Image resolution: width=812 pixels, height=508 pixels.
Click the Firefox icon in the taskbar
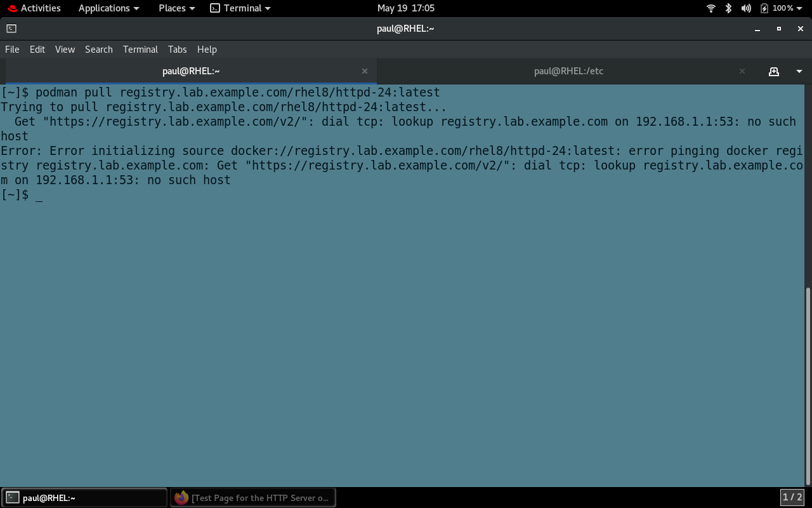[x=181, y=497]
